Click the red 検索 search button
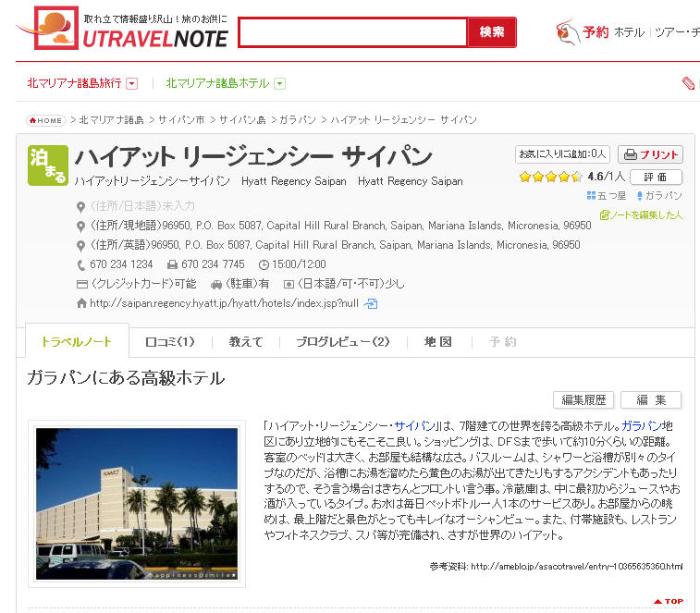 (492, 32)
